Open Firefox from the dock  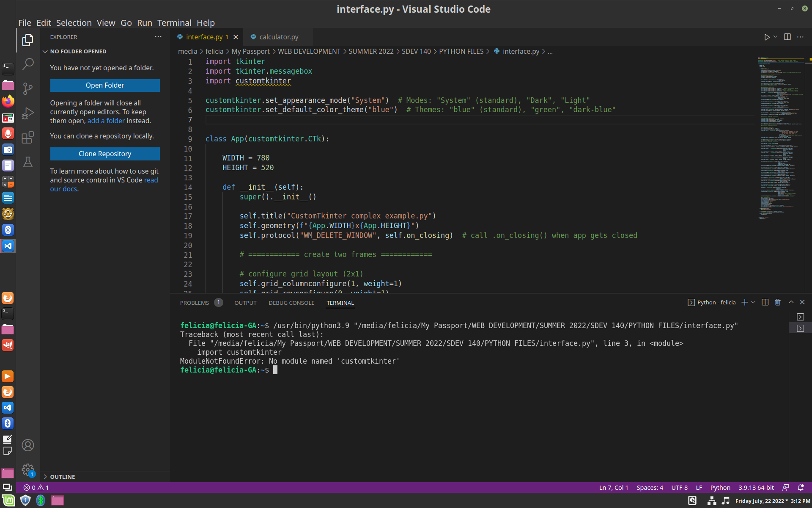(x=8, y=101)
